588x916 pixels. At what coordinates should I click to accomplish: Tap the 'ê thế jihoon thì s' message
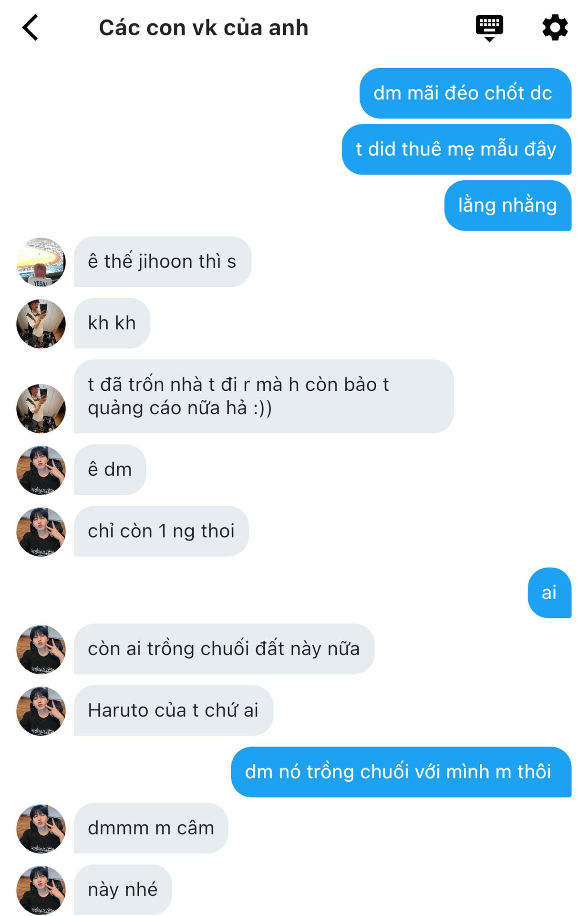point(163,261)
